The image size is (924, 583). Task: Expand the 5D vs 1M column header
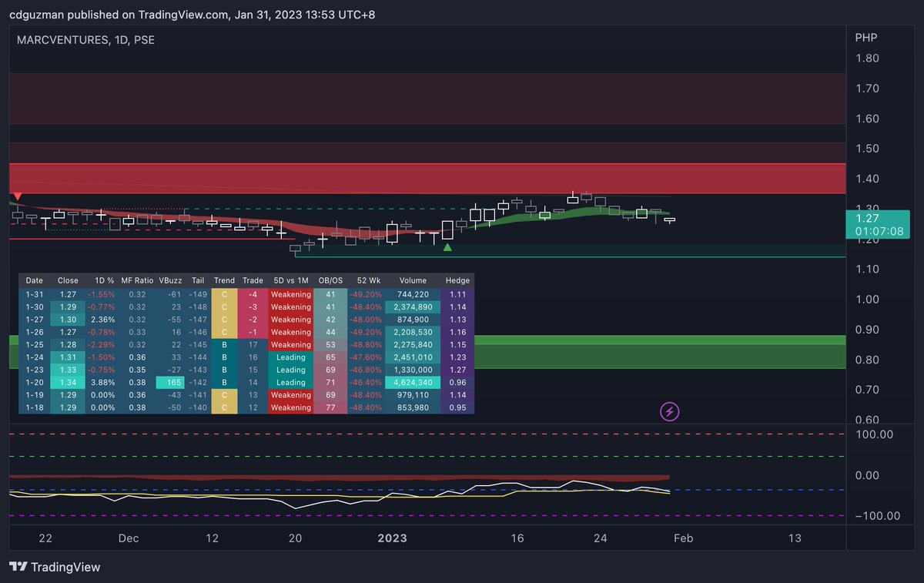(x=290, y=280)
